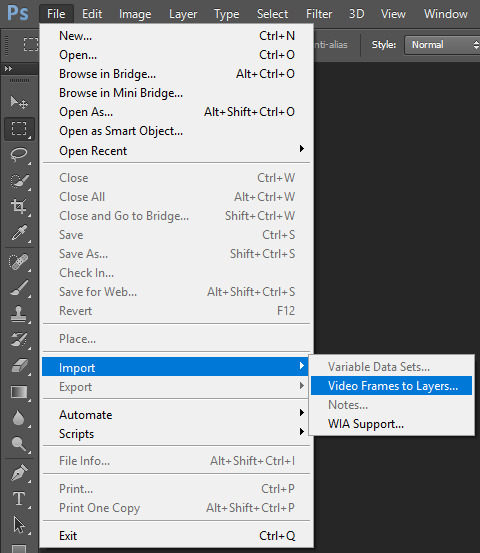Click Print One Copy entry

[x=176, y=508]
